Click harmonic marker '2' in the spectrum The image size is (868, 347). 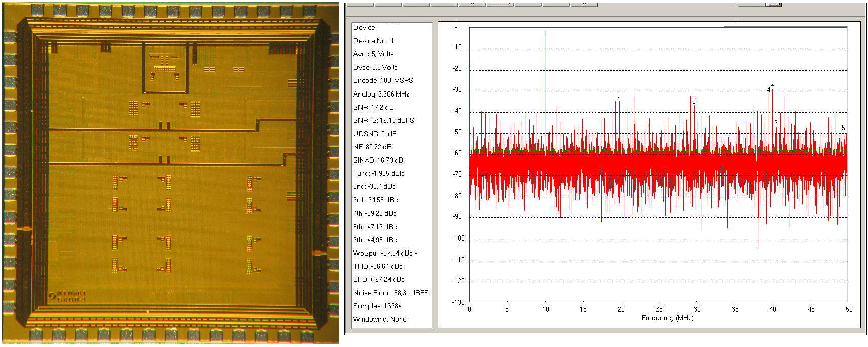619,97
